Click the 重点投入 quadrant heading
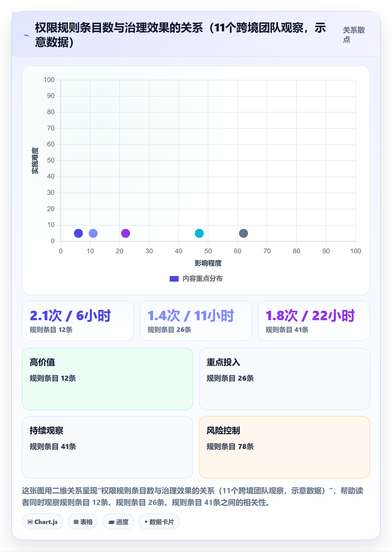392x552 pixels. [x=223, y=362]
